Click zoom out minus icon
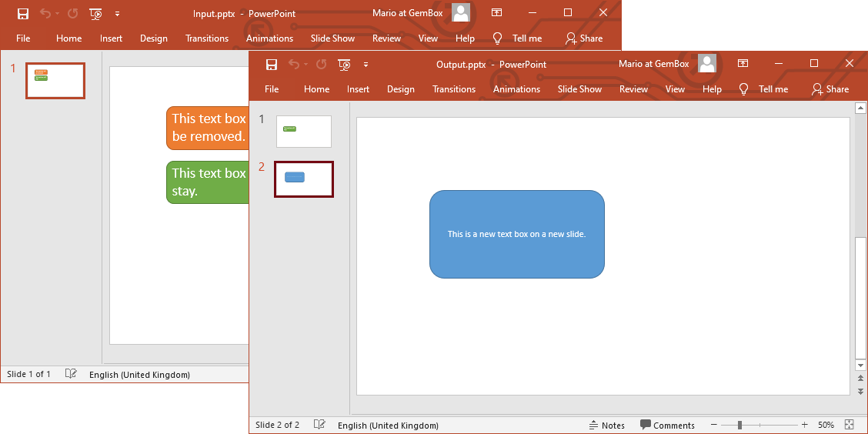The height and width of the screenshot is (434, 868). click(x=714, y=425)
